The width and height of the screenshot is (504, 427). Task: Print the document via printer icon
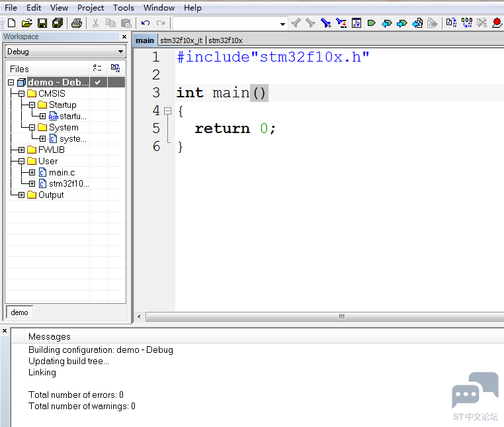pos(77,23)
